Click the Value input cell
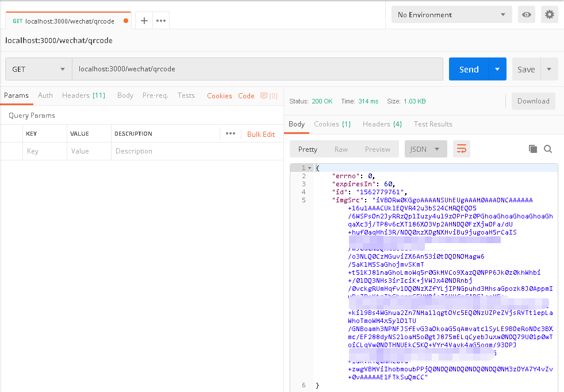564x392 pixels. click(89, 151)
